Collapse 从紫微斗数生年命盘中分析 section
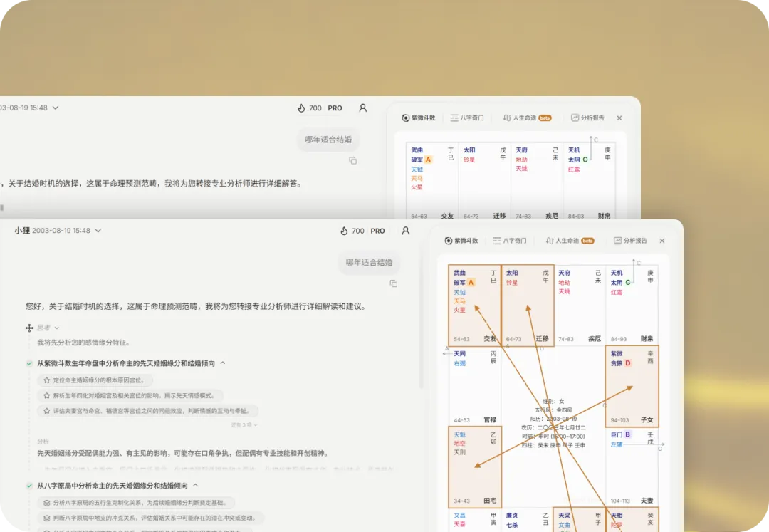Viewport: 769px width, 532px height. point(223,363)
